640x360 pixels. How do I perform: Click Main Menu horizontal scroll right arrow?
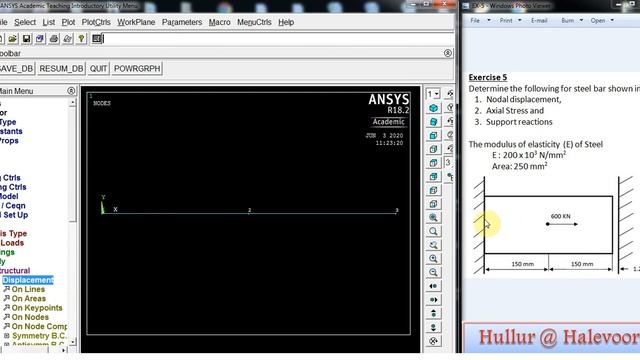coord(63,350)
